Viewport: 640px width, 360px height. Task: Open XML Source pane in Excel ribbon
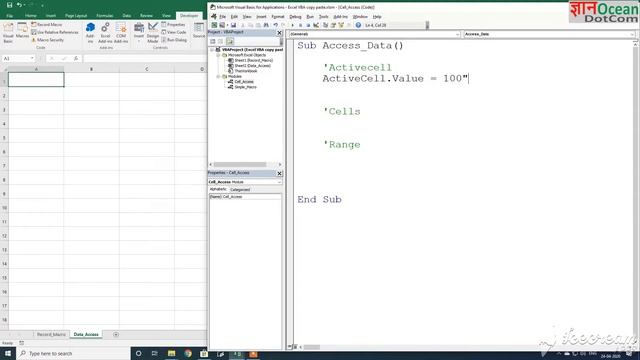point(199,31)
